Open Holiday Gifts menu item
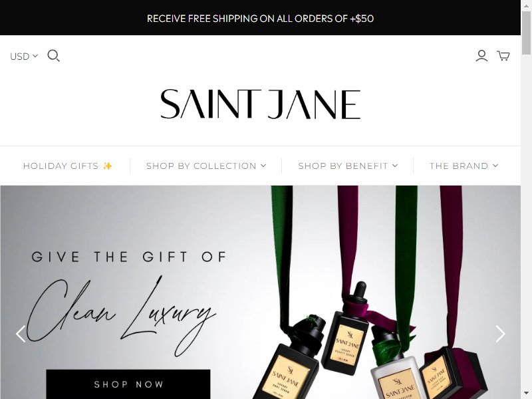This screenshot has width=532, height=399. pos(68,166)
